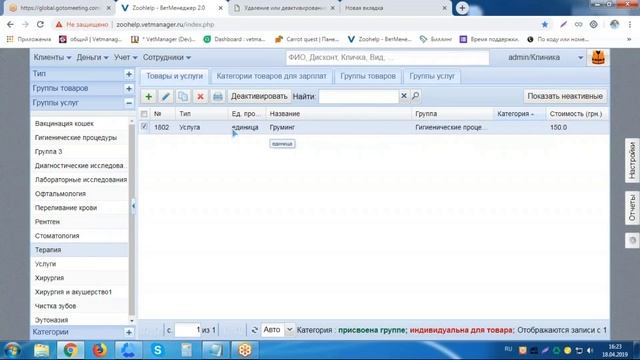The height and width of the screenshot is (360, 640).
Task: Open Firefox from the taskbar
Action: click(x=99, y=350)
